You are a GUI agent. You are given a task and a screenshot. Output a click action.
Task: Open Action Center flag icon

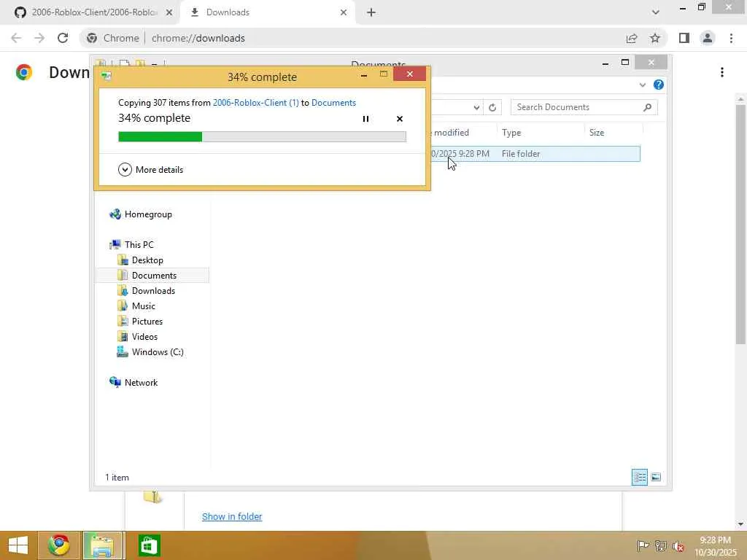click(x=643, y=545)
